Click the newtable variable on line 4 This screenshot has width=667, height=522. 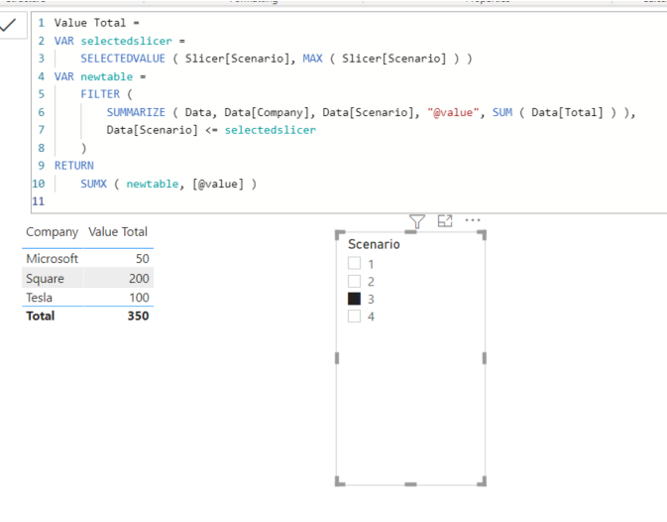pyautogui.click(x=107, y=77)
